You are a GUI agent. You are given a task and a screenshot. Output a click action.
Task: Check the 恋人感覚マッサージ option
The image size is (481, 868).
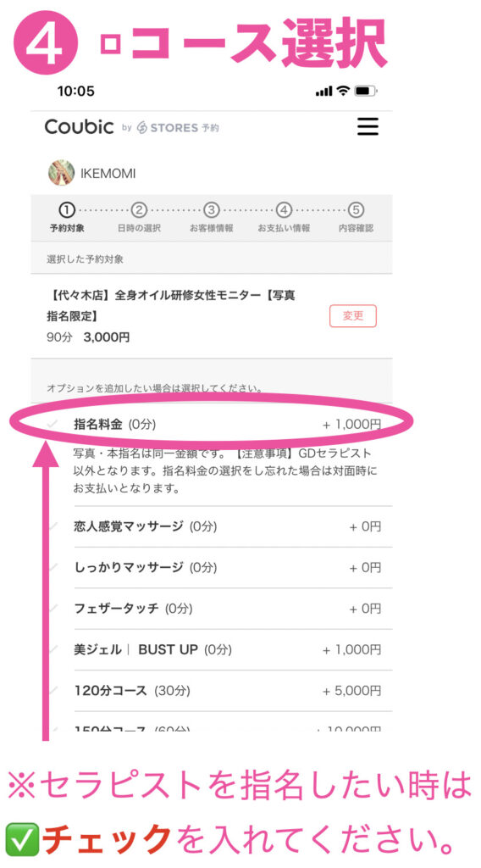coord(212,526)
